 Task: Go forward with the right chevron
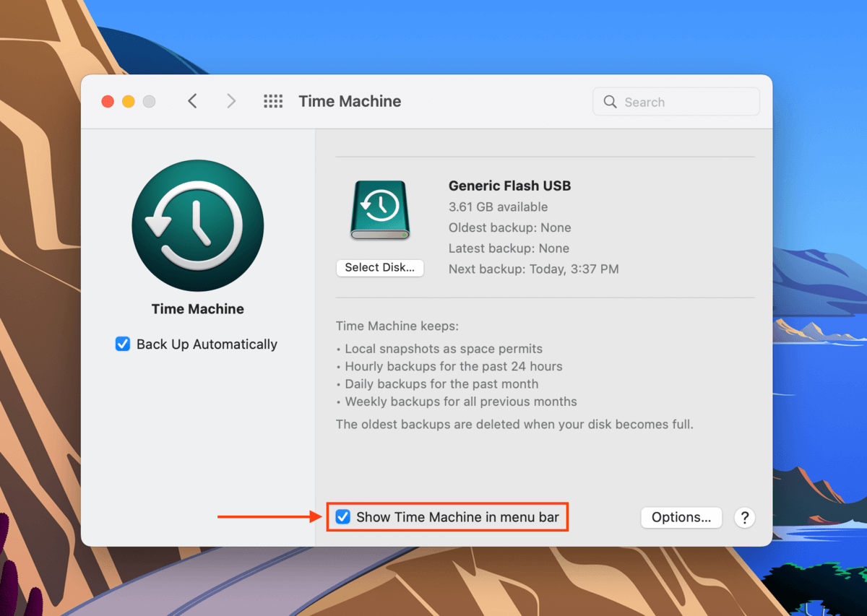231,101
